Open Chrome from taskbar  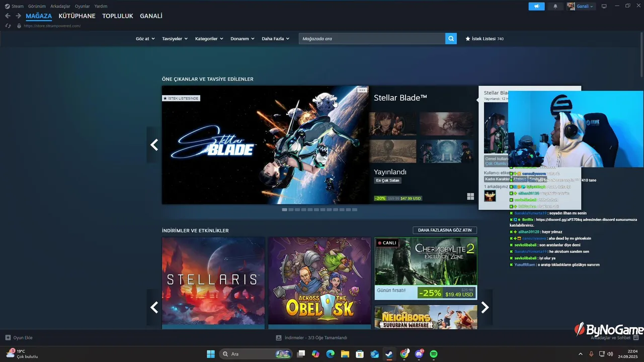pyautogui.click(x=405, y=354)
